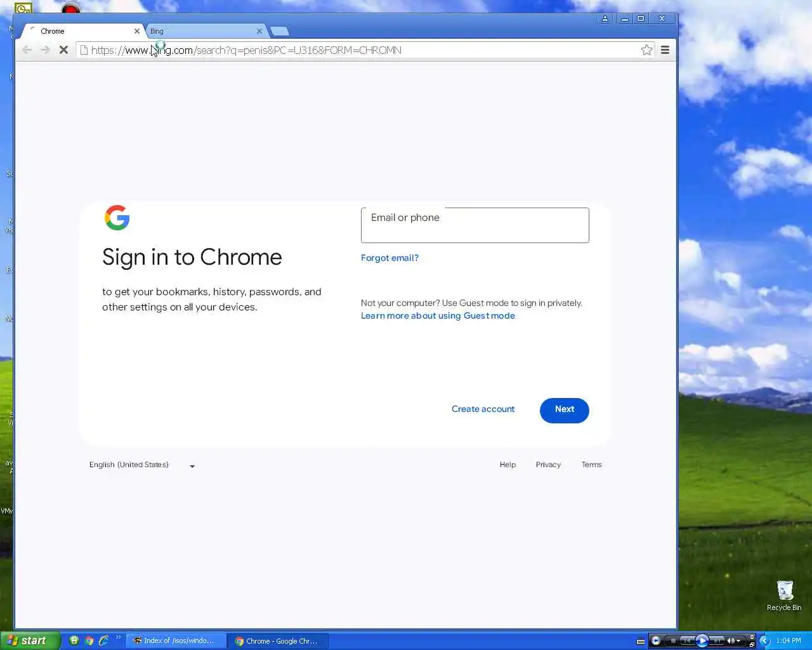Click the blue Next button
Viewport: 812px width, 650px height.
[x=564, y=410]
